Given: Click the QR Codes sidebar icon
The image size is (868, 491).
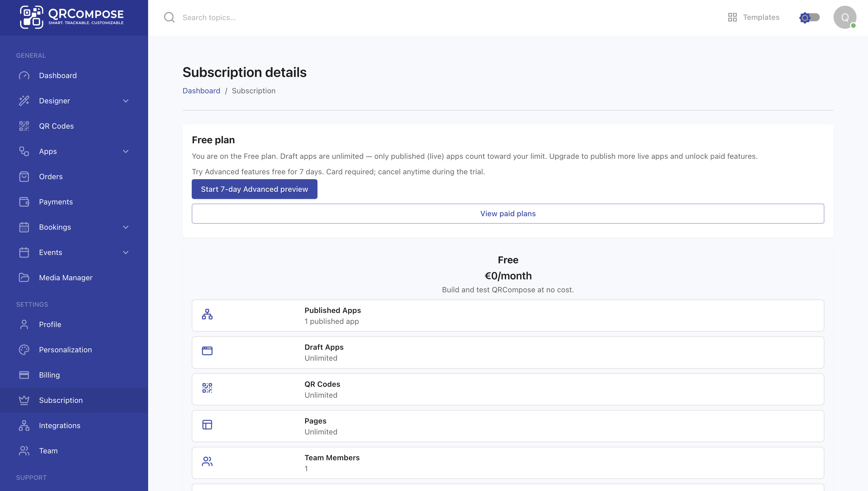Looking at the screenshot, I should pyautogui.click(x=24, y=126).
